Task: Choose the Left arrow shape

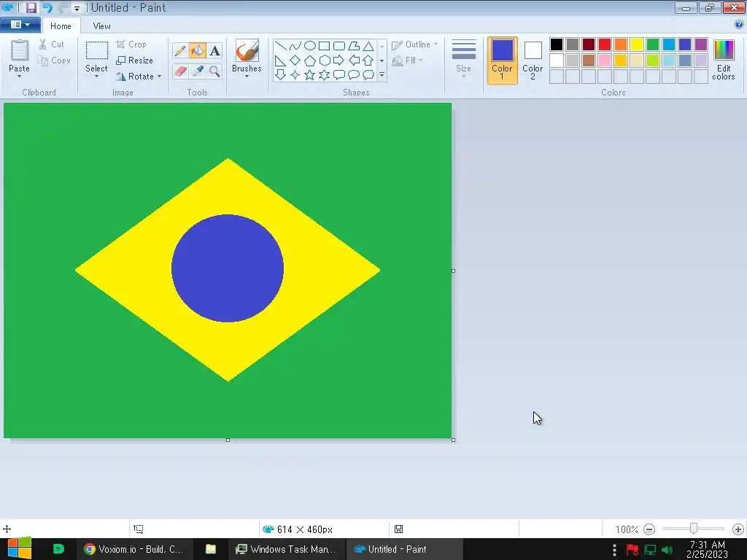Action: click(x=354, y=61)
